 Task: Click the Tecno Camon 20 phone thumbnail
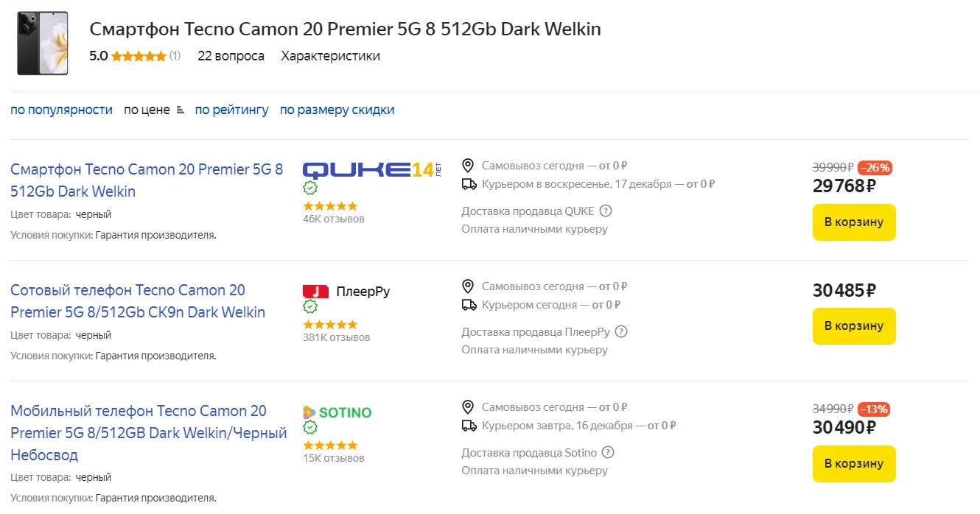(x=42, y=43)
